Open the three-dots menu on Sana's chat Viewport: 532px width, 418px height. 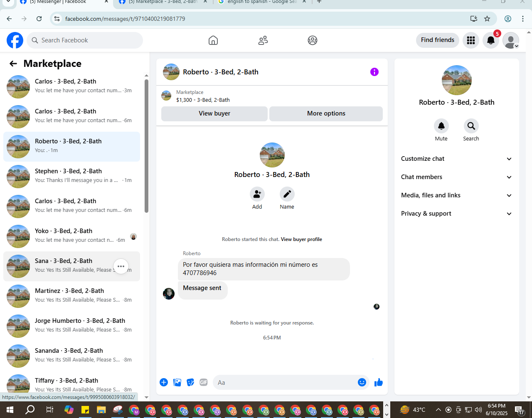[x=121, y=266]
